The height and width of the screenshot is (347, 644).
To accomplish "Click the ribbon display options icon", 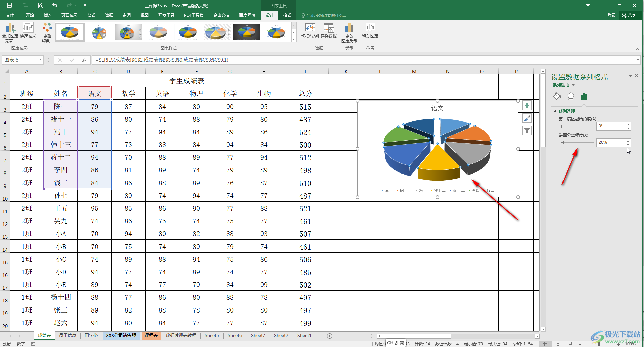I will [588, 5].
